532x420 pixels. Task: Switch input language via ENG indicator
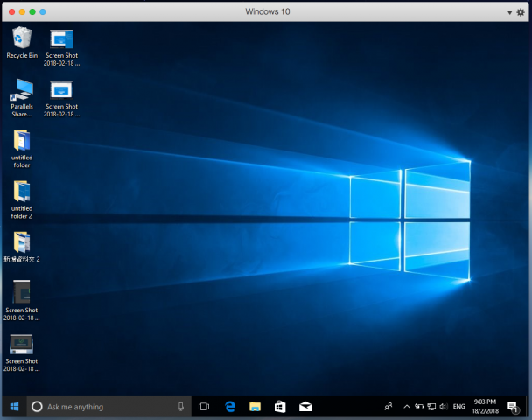coord(458,406)
